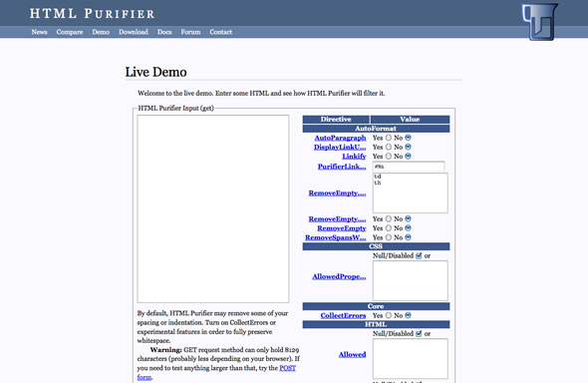
Task: Open the Download navigation item
Action: [x=134, y=32]
